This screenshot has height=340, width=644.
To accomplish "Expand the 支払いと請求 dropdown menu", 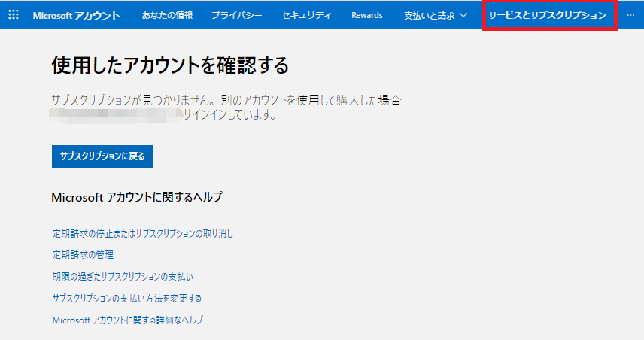I will [x=436, y=15].
